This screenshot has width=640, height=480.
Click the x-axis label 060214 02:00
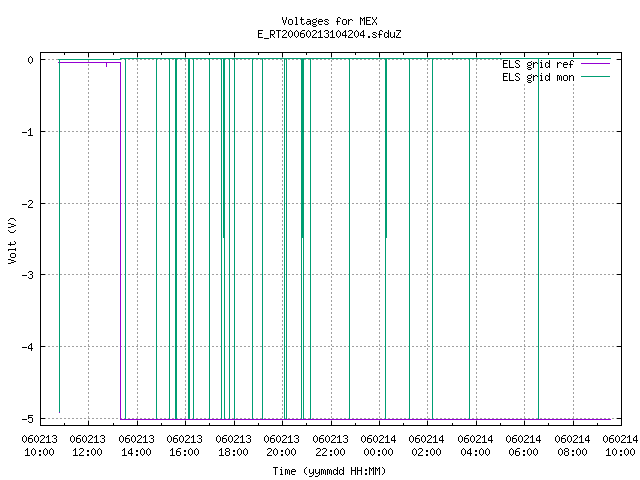click(427, 446)
